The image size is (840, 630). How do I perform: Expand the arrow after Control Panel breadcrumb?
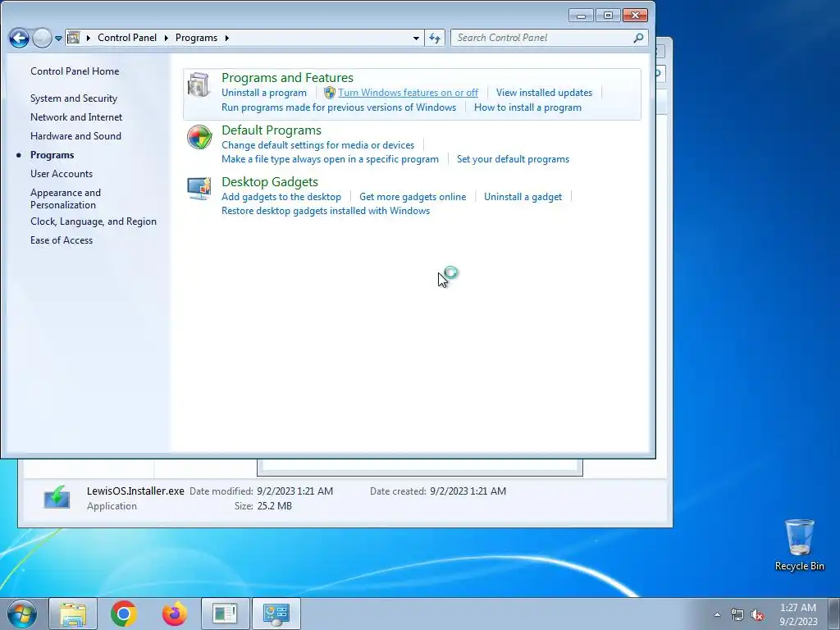pos(166,38)
